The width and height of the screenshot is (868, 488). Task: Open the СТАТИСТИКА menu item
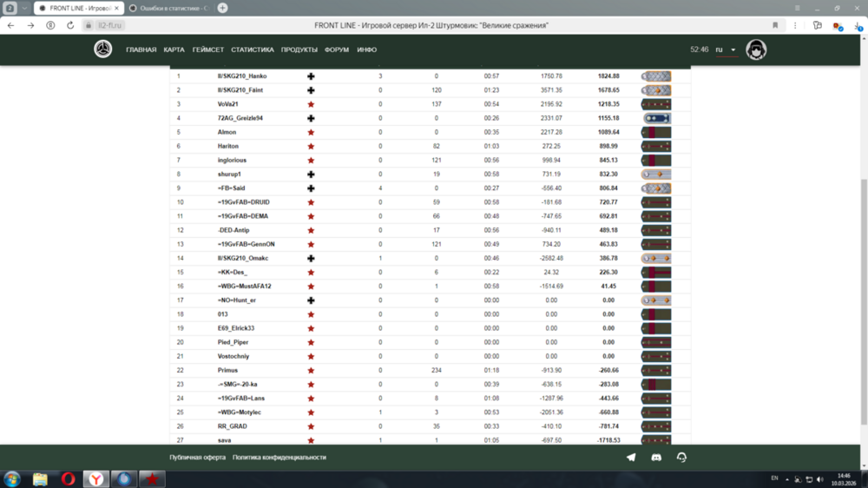pos(253,50)
